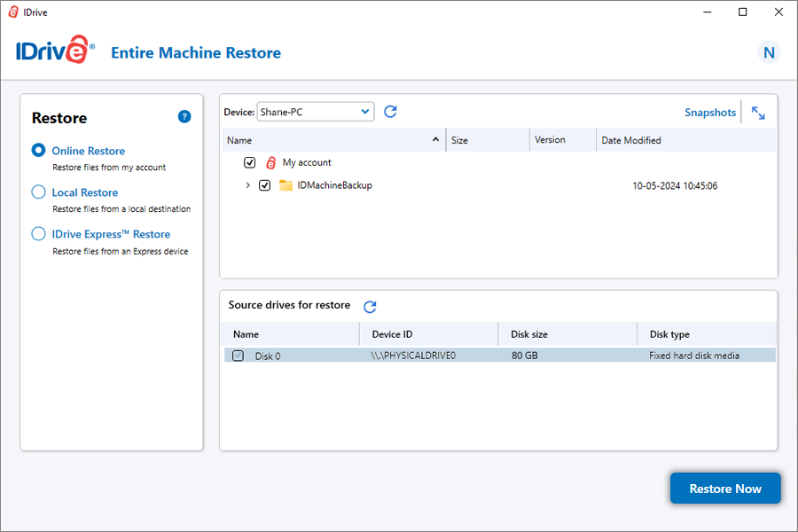The image size is (798, 532).
Task: Sort by the Name column sort arrow
Action: click(x=435, y=139)
